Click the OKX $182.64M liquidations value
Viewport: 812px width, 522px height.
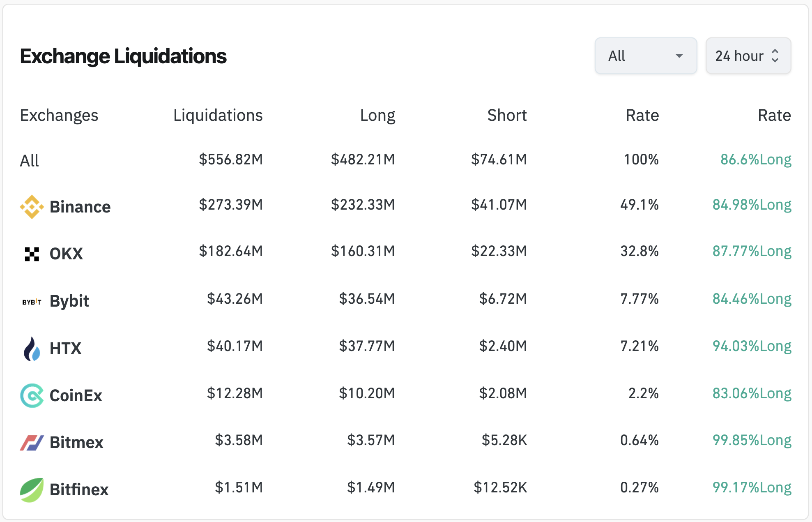click(231, 251)
